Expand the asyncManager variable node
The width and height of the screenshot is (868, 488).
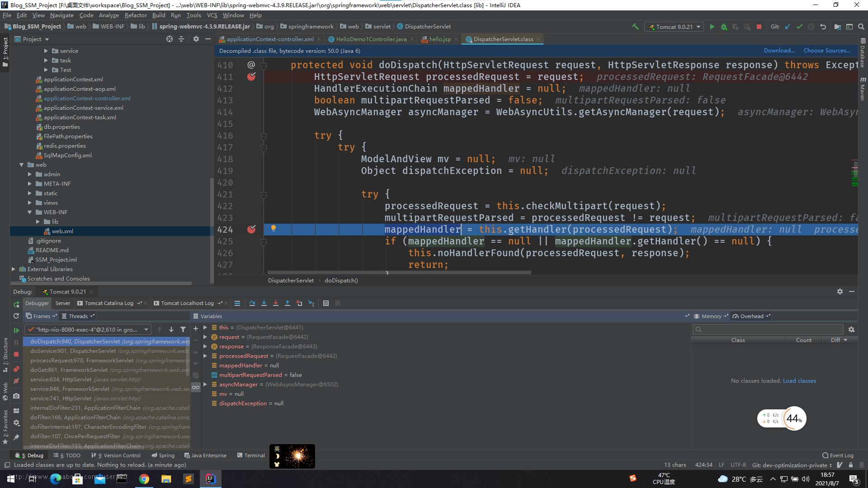(x=205, y=385)
